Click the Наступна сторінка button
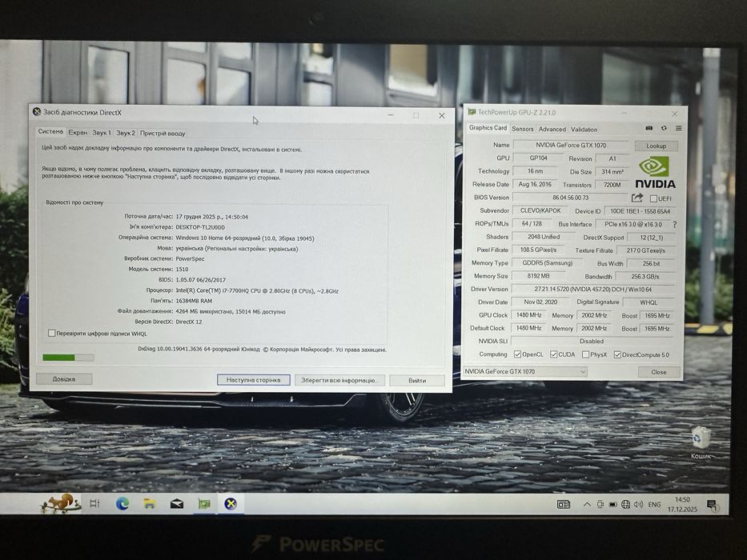747x560 pixels. coord(254,380)
